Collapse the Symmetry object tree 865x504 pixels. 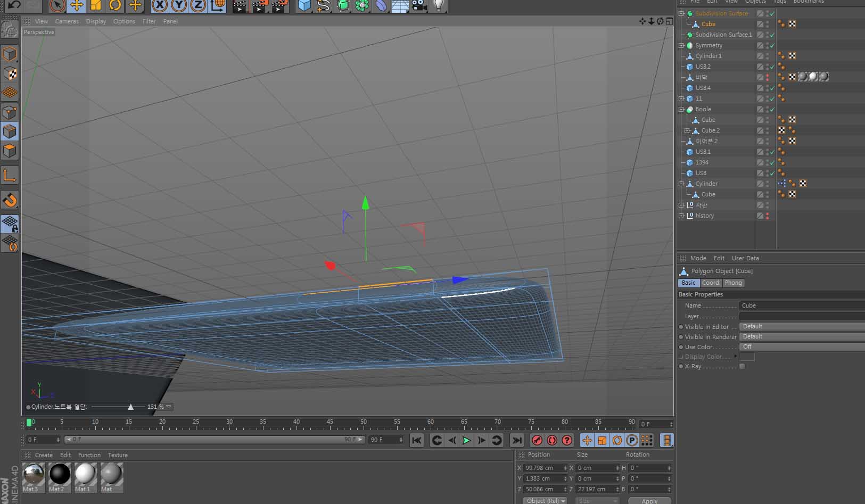click(x=681, y=45)
